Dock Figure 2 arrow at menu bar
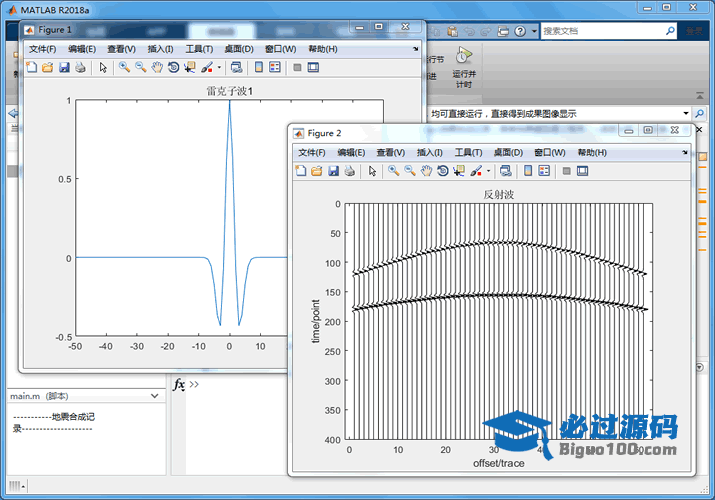Screen dimensions: 715x500 click(685, 152)
